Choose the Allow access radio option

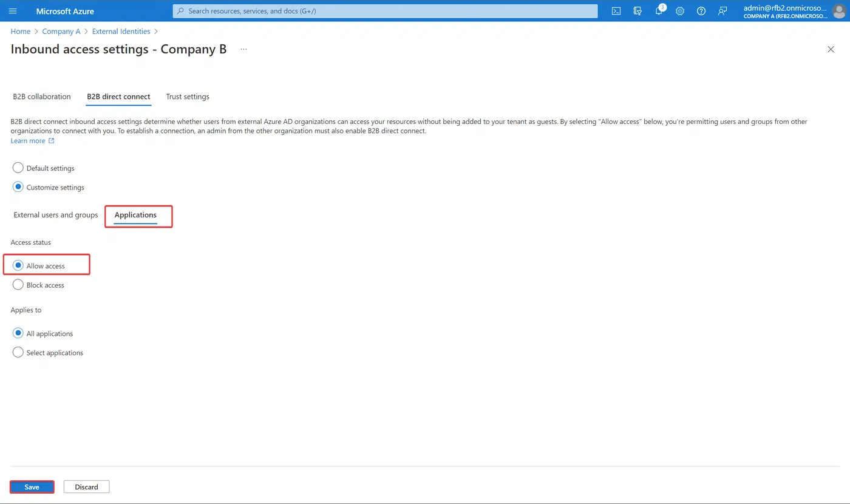click(x=18, y=265)
